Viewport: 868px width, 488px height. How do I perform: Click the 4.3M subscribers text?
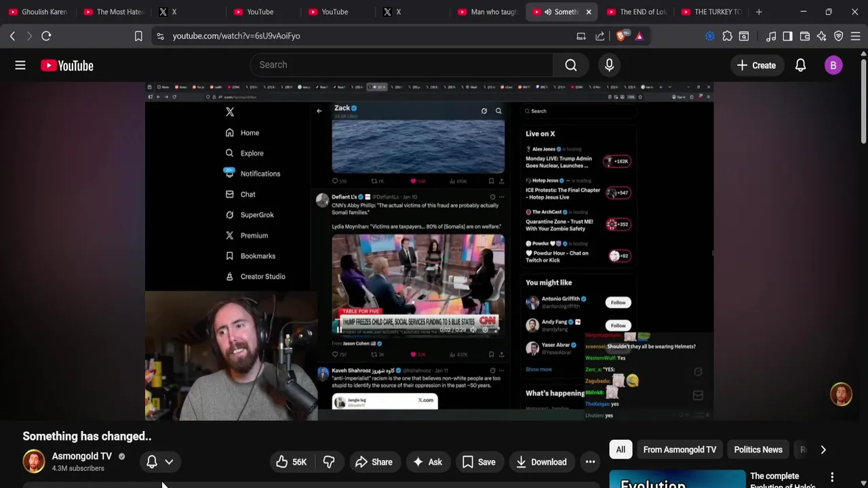pos(78,468)
